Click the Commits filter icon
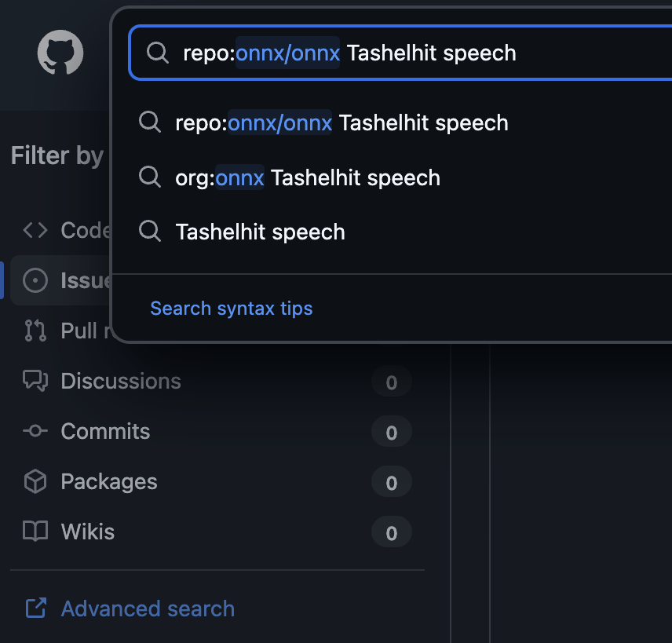 pos(35,431)
